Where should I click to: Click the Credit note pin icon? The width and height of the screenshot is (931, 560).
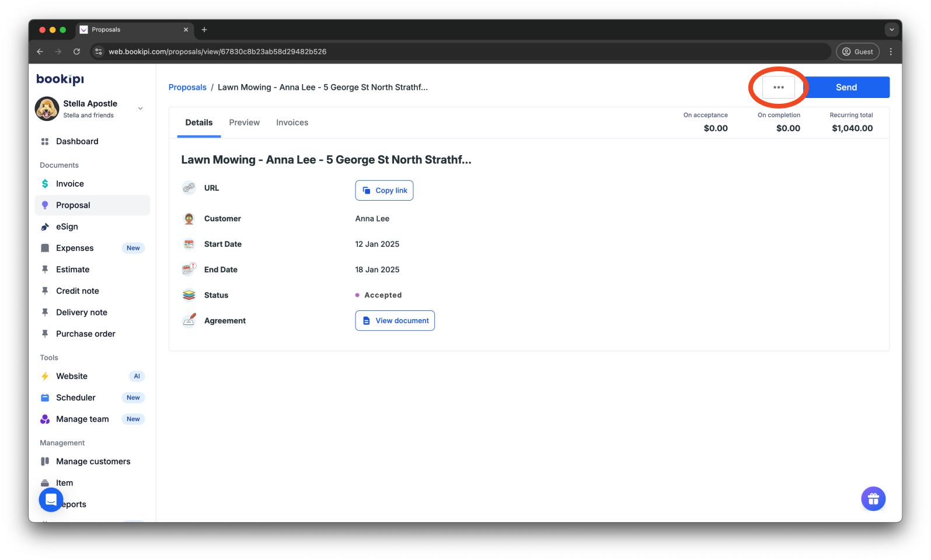click(45, 291)
